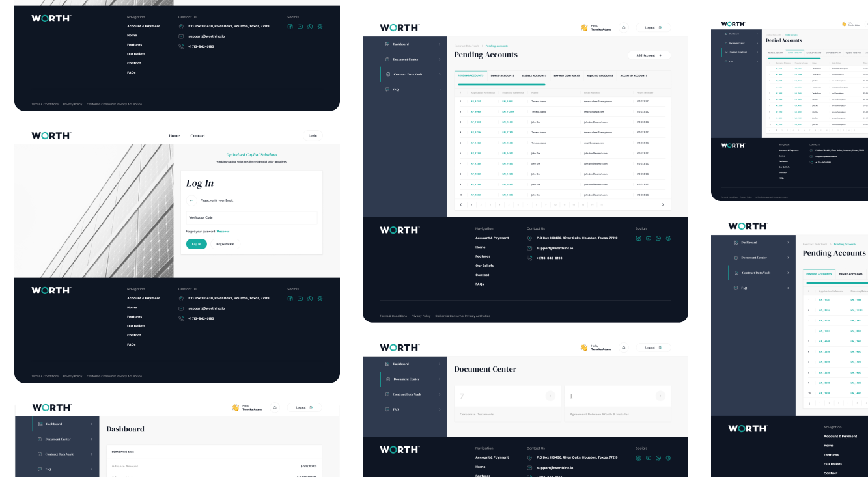Image resolution: width=868 pixels, height=477 pixels.
Task: Click the teal Log In button in the form
Action: (x=197, y=244)
